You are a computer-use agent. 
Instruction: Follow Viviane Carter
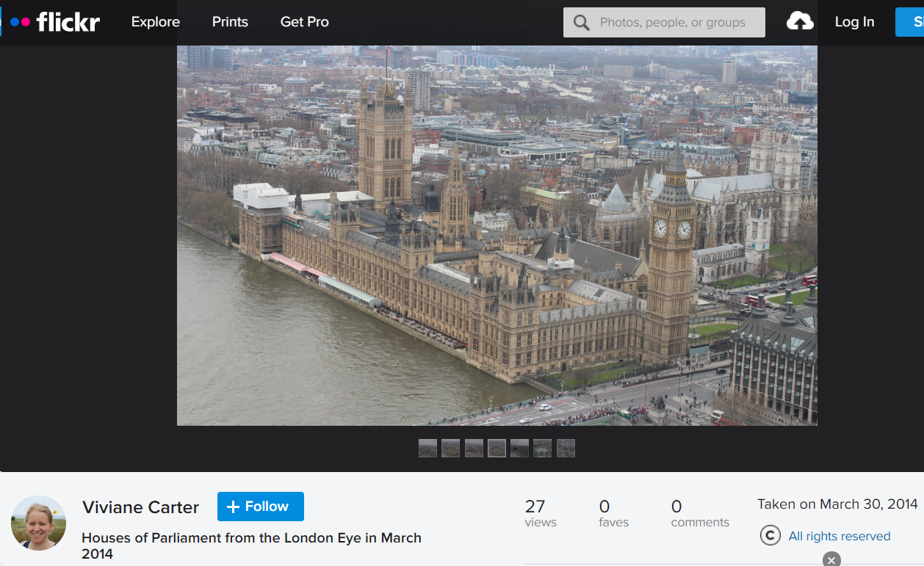261,507
